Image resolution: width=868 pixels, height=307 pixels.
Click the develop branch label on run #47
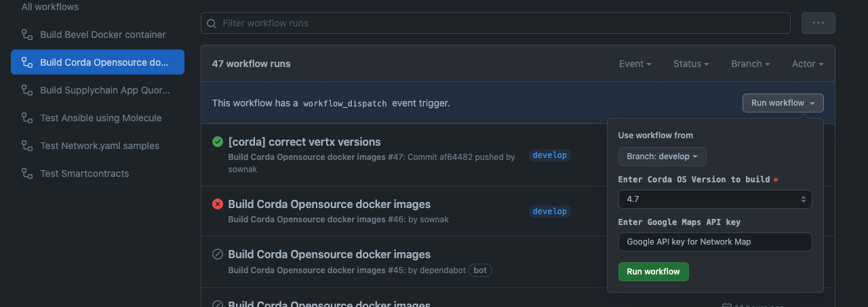[549, 155]
